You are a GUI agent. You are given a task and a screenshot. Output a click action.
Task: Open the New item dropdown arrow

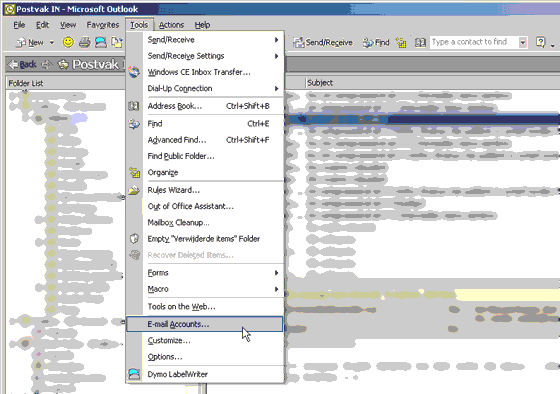pyautogui.click(x=52, y=43)
